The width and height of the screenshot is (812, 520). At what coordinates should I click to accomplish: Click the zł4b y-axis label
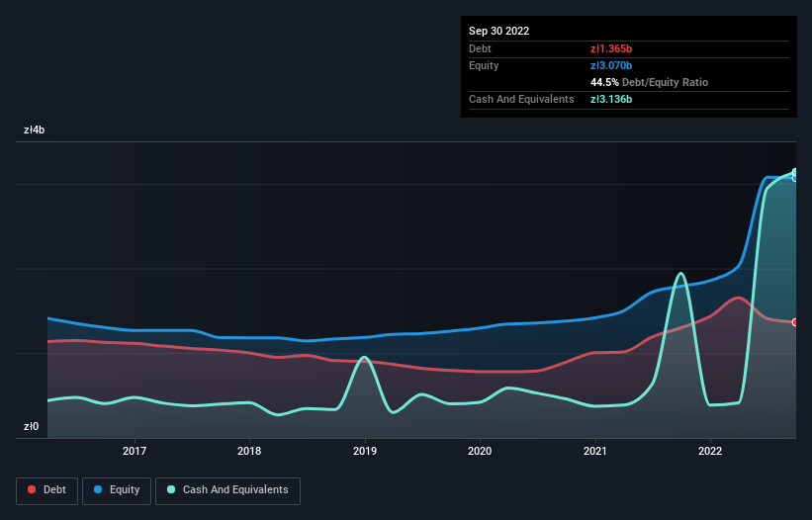coord(35,130)
